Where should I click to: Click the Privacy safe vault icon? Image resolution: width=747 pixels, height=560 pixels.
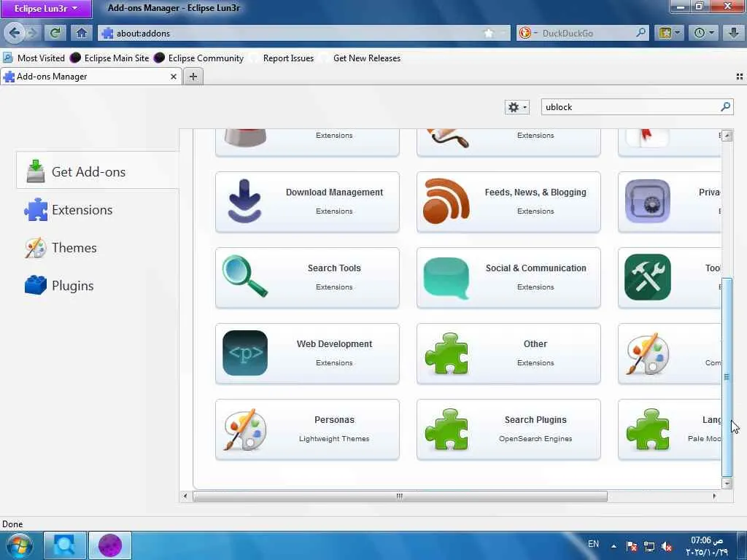click(648, 201)
